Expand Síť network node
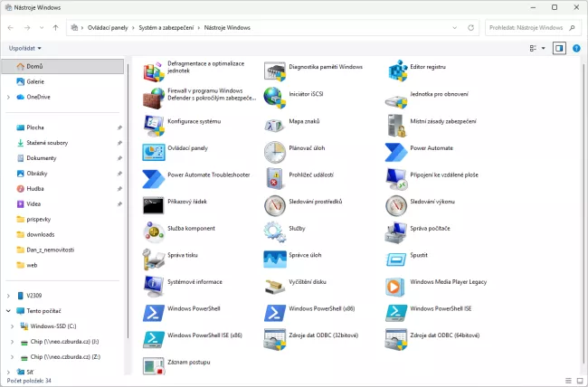This screenshot has height=387, width=588. pyautogui.click(x=8, y=372)
